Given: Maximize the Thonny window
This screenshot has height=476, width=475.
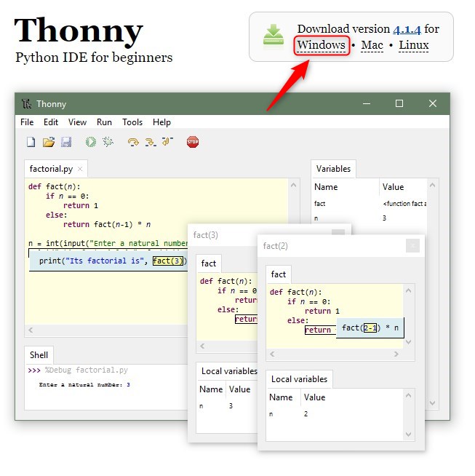Looking at the screenshot, I should click(399, 104).
